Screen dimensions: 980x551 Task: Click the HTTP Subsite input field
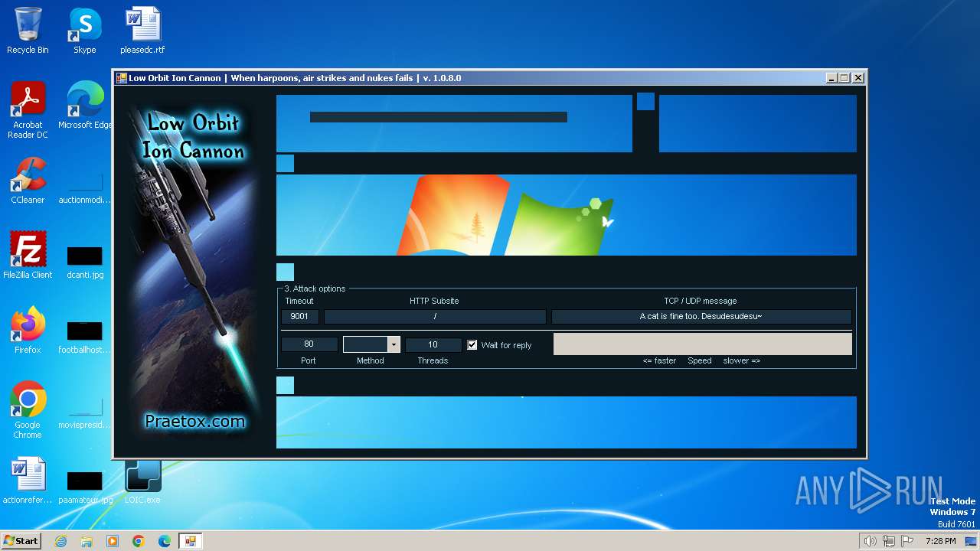pyautogui.click(x=435, y=316)
